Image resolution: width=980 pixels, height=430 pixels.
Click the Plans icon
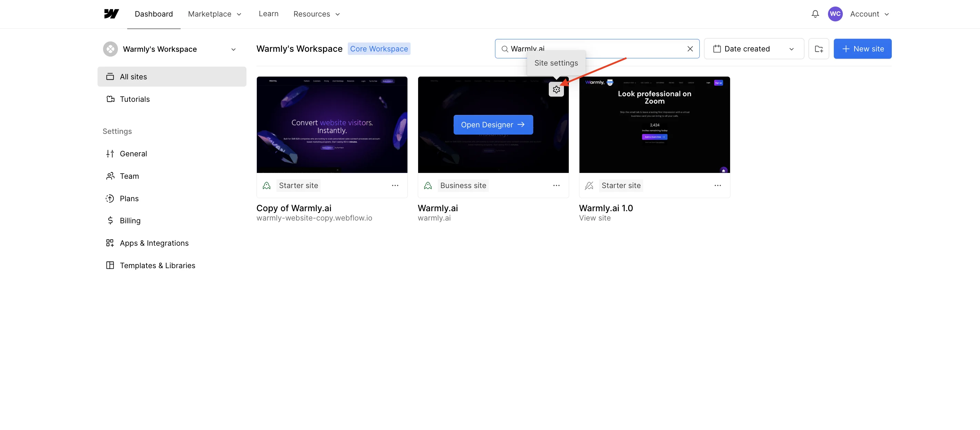tap(110, 198)
